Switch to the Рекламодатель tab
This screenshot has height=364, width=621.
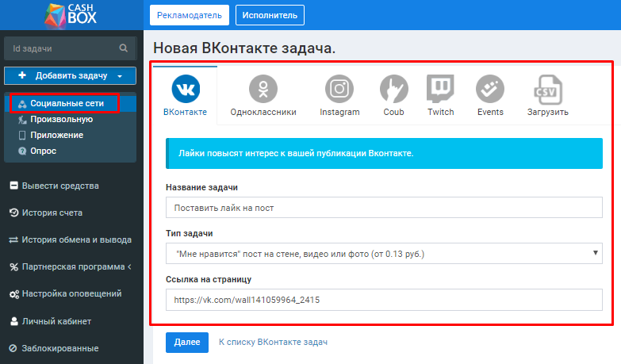point(190,15)
